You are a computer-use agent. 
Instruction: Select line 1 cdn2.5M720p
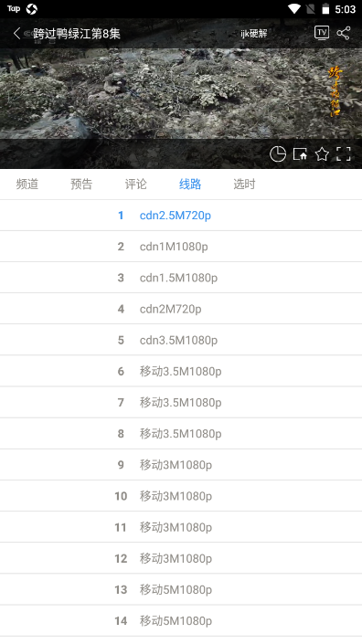click(x=181, y=216)
